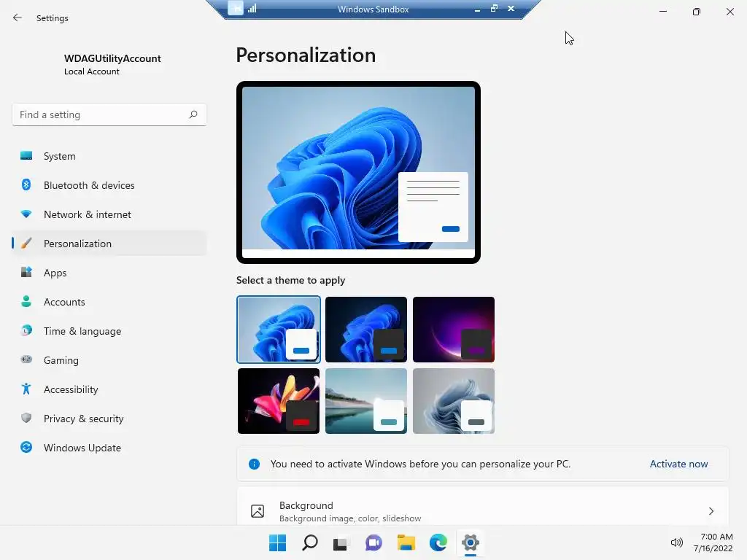Viewport: 747px width, 560px height.
Task: Open the Accounts settings category
Action: click(109, 302)
